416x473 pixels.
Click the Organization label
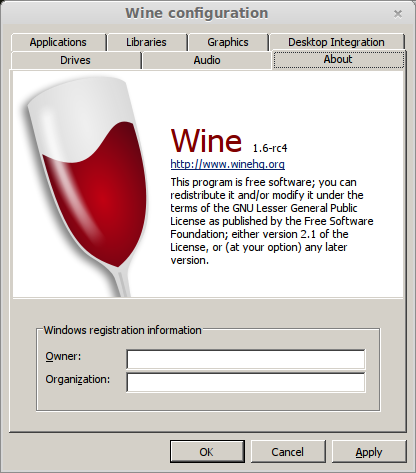[x=78, y=379]
